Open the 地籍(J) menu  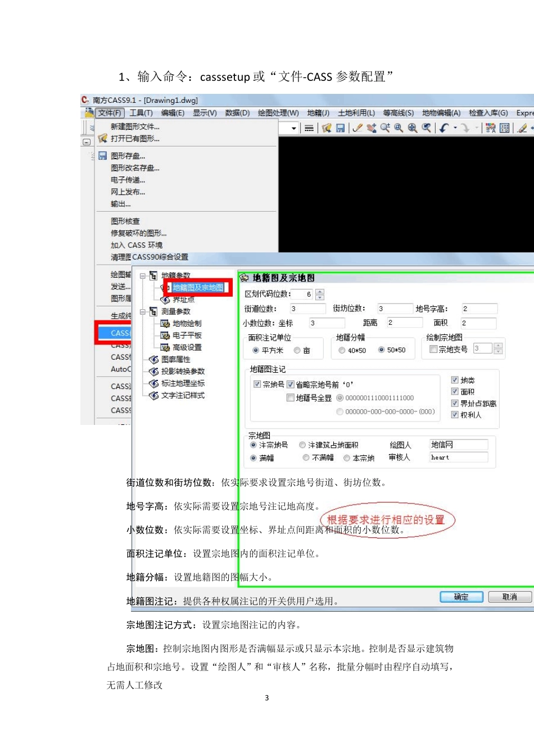coord(318,113)
